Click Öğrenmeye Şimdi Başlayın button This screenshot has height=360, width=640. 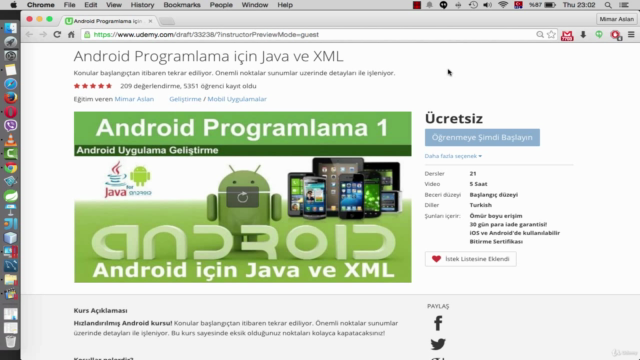coord(482,138)
